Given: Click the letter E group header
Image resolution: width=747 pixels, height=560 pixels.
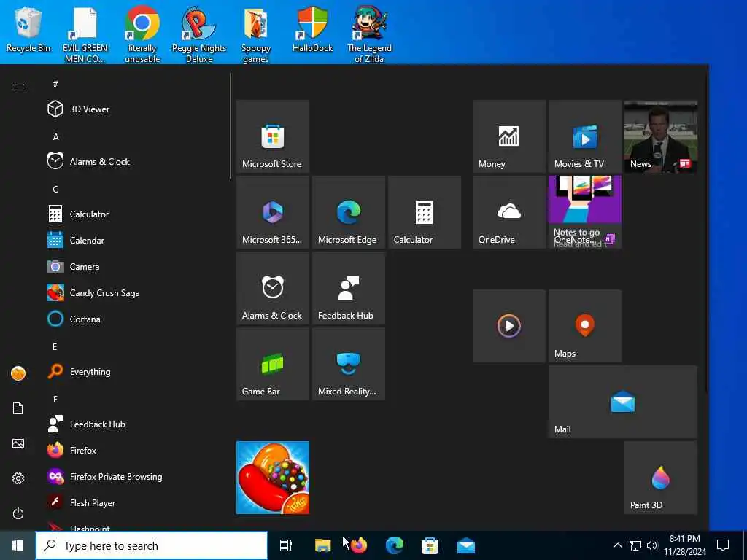Looking at the screenshot, I should (55, 346).
